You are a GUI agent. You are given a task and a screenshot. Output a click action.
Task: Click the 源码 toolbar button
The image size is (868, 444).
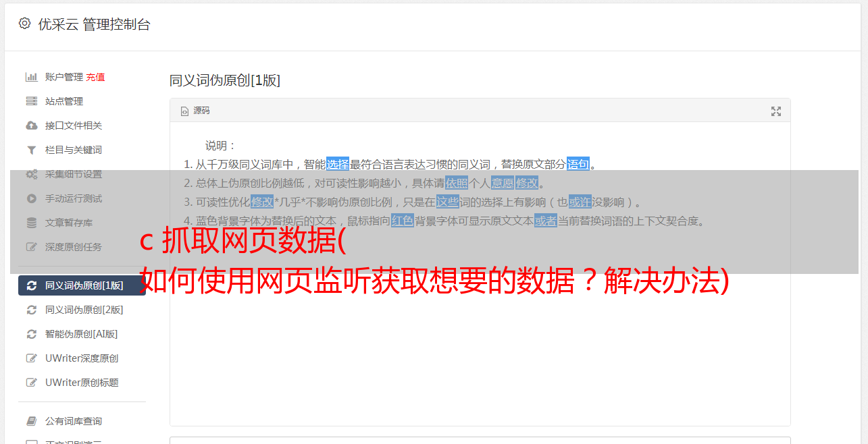tap(195, 111)
